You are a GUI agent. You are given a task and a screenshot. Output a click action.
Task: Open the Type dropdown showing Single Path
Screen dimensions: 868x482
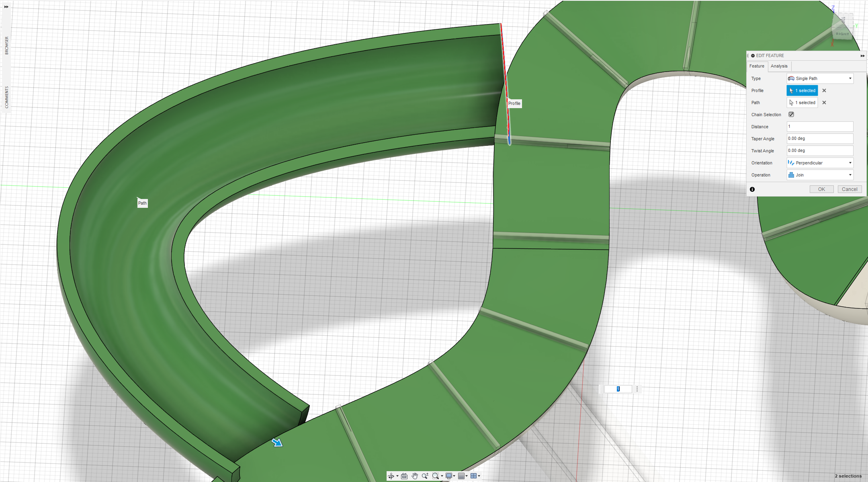[x=820, y=78]
